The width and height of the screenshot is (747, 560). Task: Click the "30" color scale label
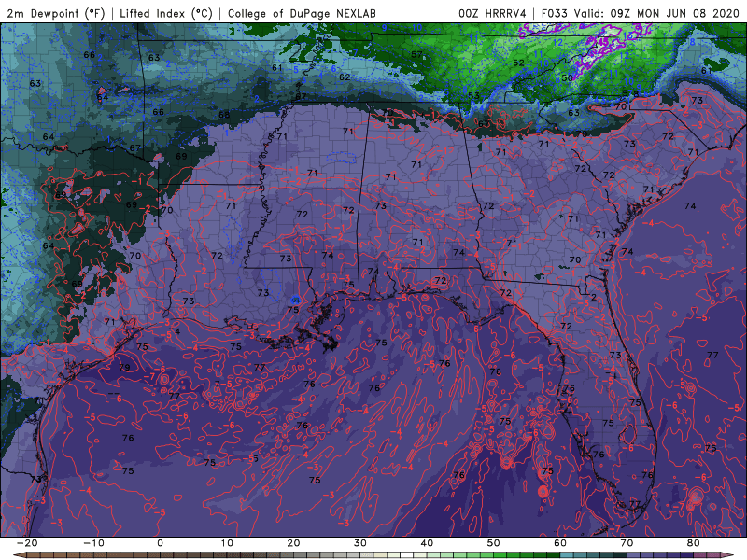(360, 543)
